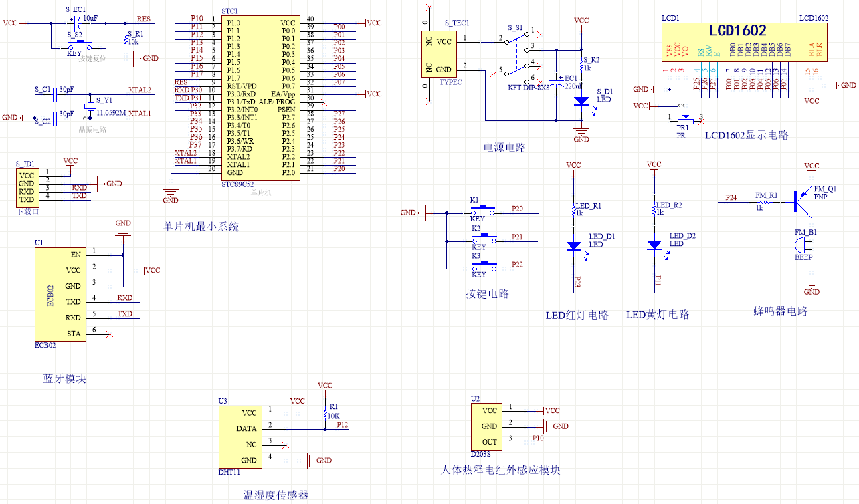Click the FM_R1 1k base resistor
The width and height of the screenshot is (859, 504).
[764, 201]
